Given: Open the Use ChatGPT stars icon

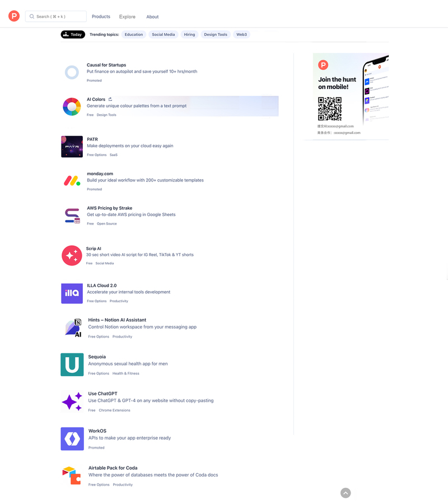Looking at the screenshot, I should pos(72,402).
